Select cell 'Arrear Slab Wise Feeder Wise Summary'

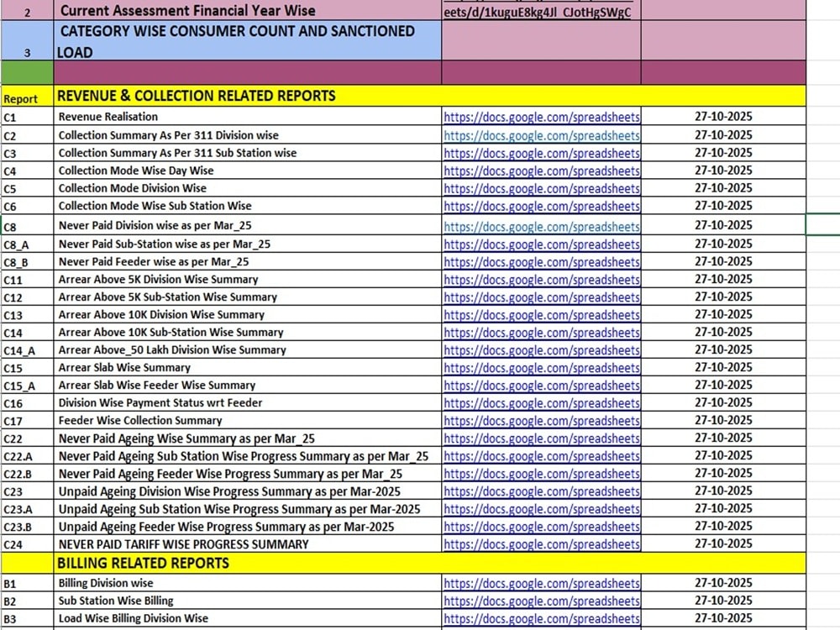tap(248, 386)
